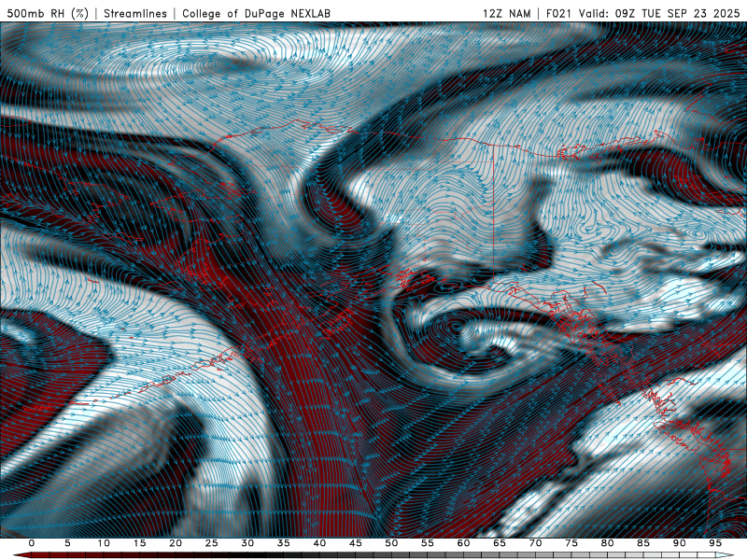The width and height of the screenshot is (747, 560).
Task: Click the "50" value on the color scale
Action: pyautogui.click(x=391, y=543)
